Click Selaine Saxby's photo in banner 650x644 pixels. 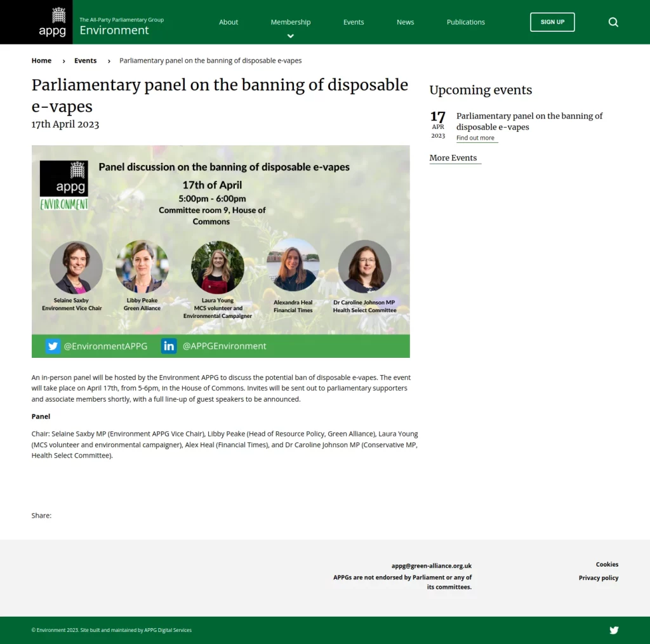click(x=76, y=267)
